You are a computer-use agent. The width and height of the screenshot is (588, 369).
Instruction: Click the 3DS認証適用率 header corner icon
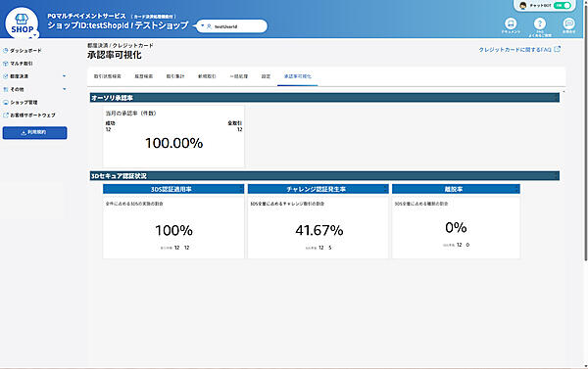click(x=241, y=189)
